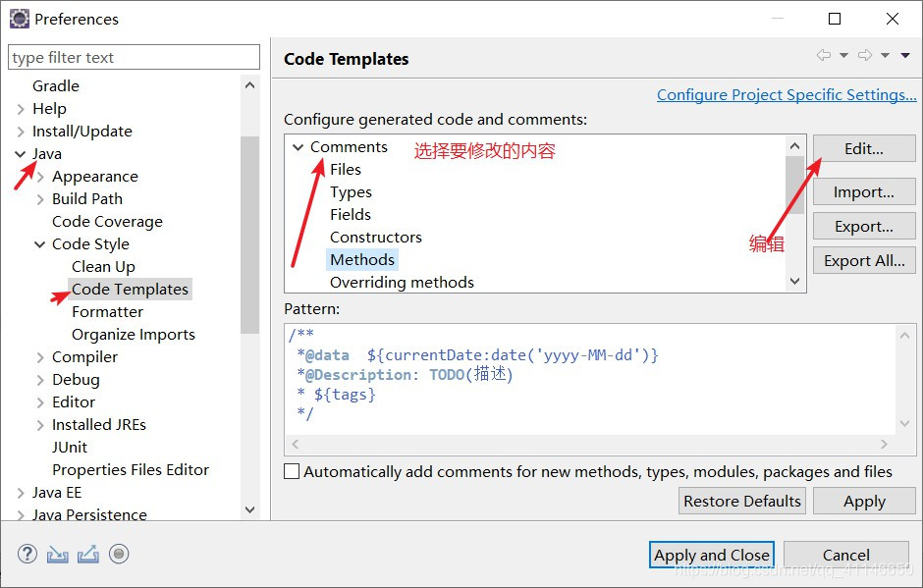Go back with the left navigation arrow
Image resolution: width=923 pixels, height=588 pixels.
click(824, 55)
